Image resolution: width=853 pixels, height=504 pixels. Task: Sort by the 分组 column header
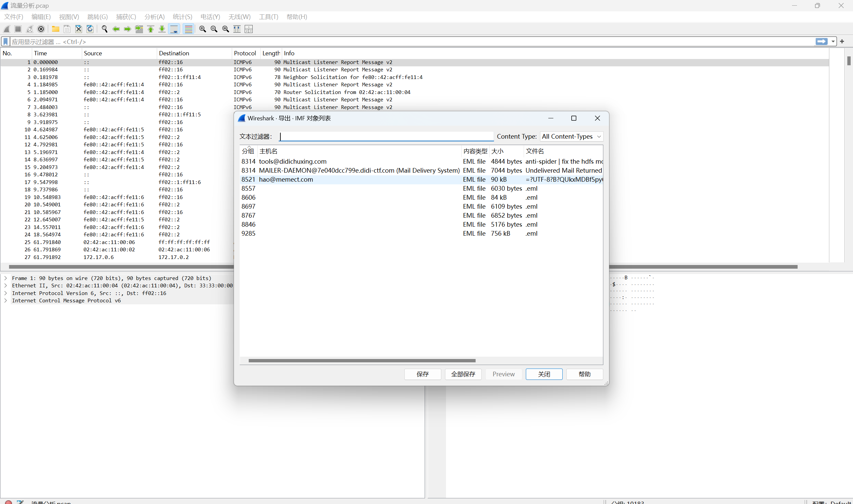point(248,151)
